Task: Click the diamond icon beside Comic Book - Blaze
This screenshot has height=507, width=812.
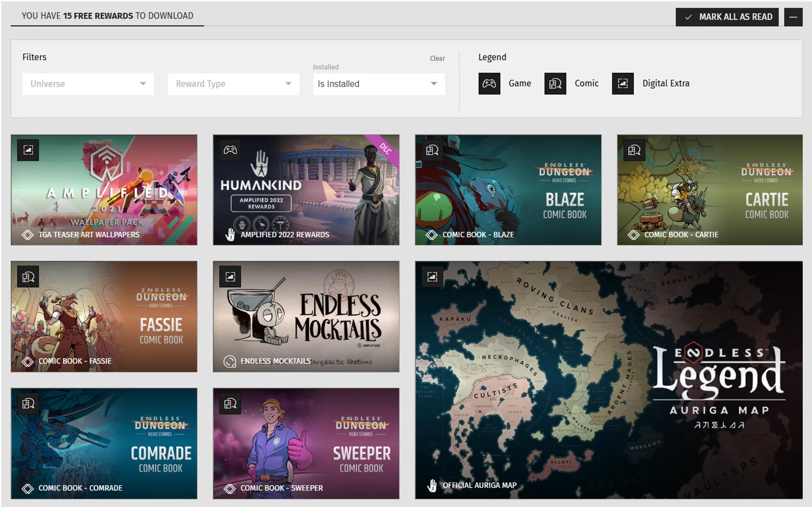Action: point(431,235)
